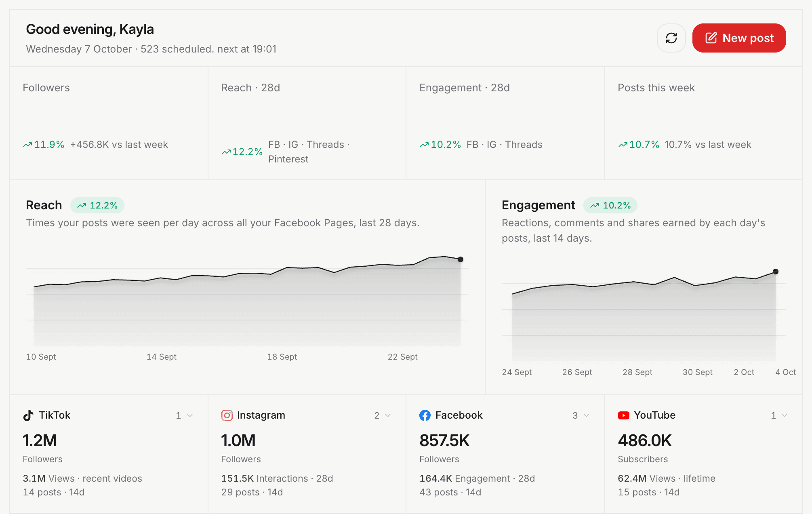Click the YouTube logo icon

[623, 415]
